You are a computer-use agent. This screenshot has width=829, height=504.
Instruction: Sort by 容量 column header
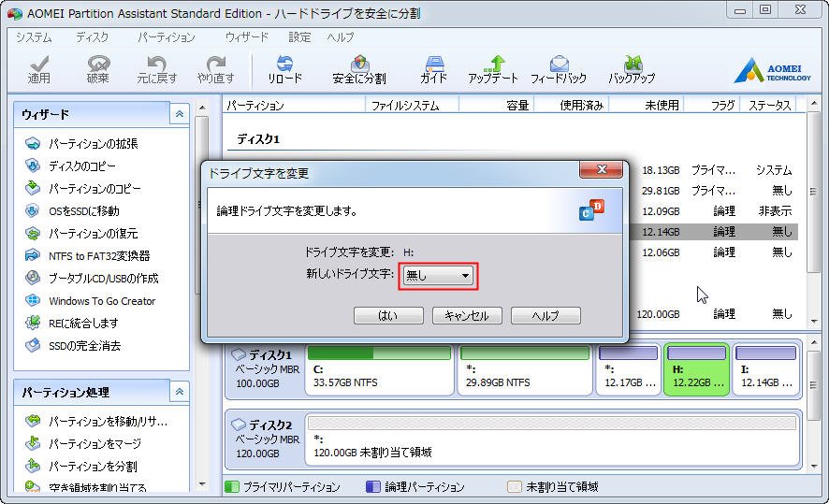(x=496, y=105)
